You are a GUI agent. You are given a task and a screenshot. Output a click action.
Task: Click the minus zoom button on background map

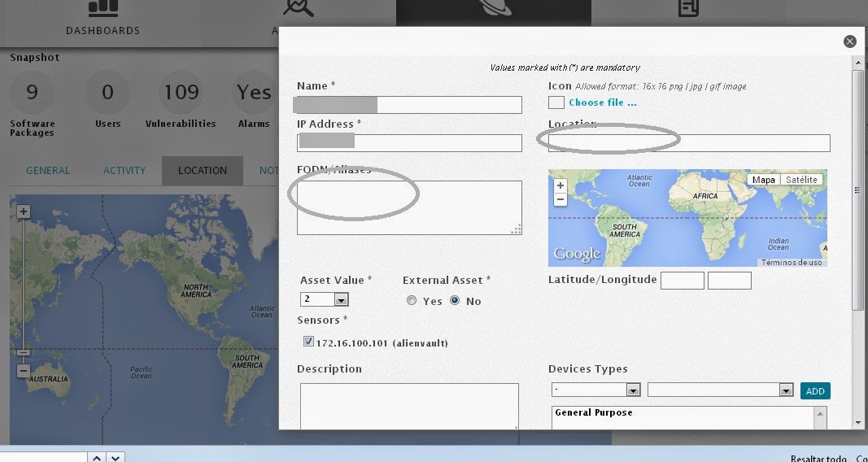click(24, 371)
